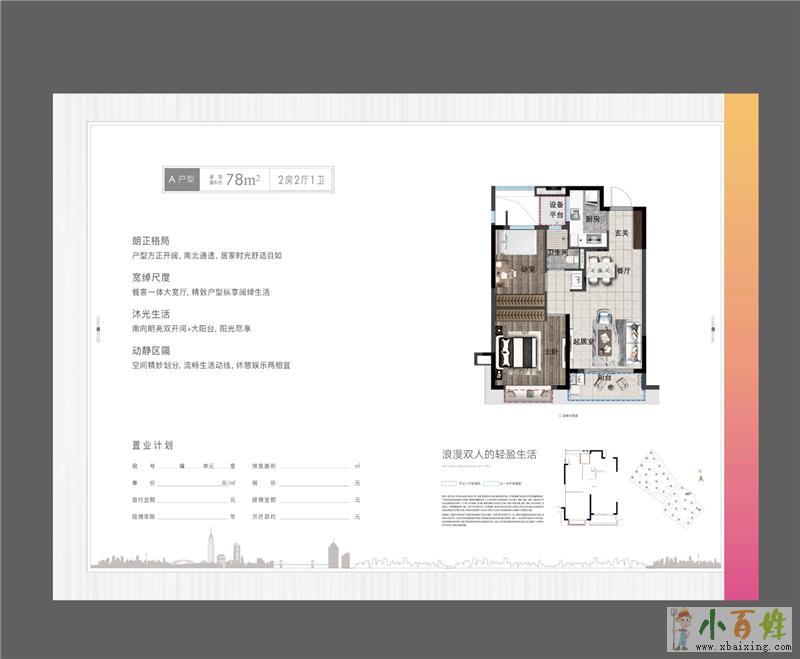
Task: Click the 月还款约 input line
Action: click(x=319, y=517)
